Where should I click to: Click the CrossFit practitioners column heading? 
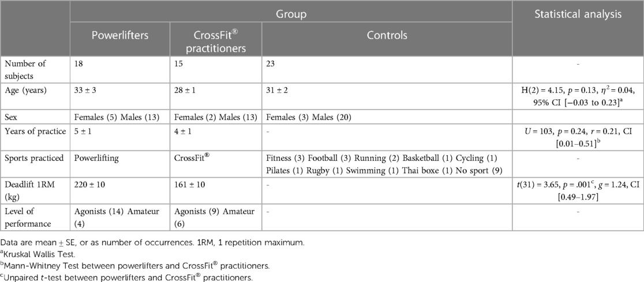click(x=216, y=41)
